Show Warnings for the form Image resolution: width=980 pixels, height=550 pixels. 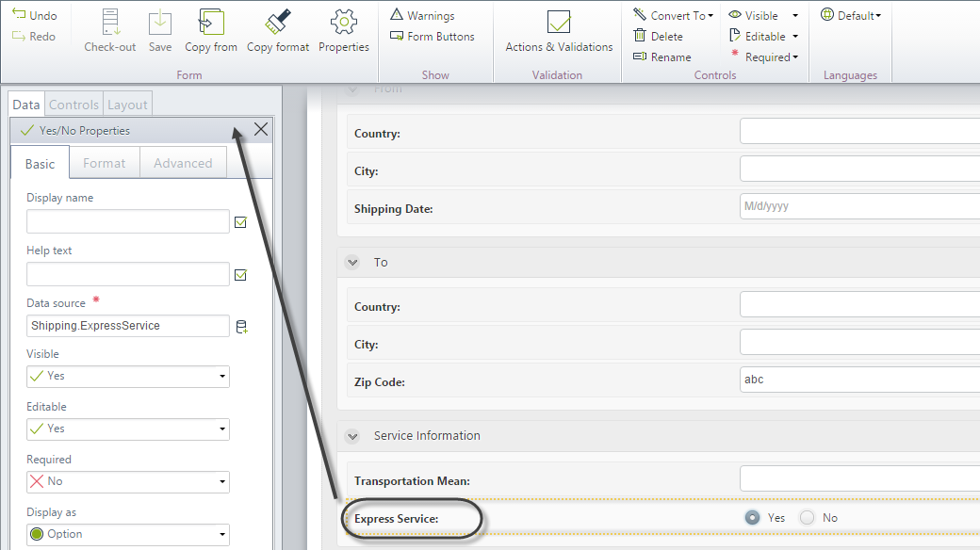pos(422,15)
